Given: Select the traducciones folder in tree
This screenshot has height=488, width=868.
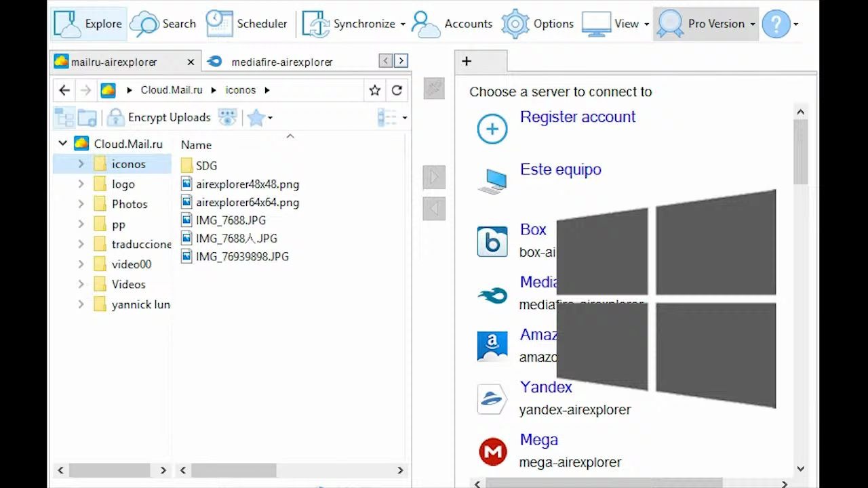Looking at the screenshot, I should (x=141, y=245).
